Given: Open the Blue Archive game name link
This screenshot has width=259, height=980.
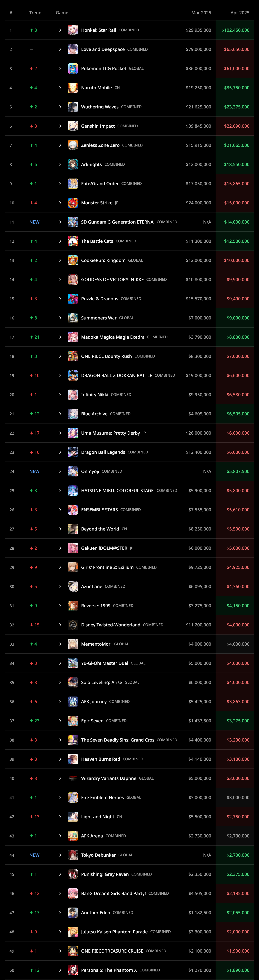Looking at the screenshot, I should (94, 414).
